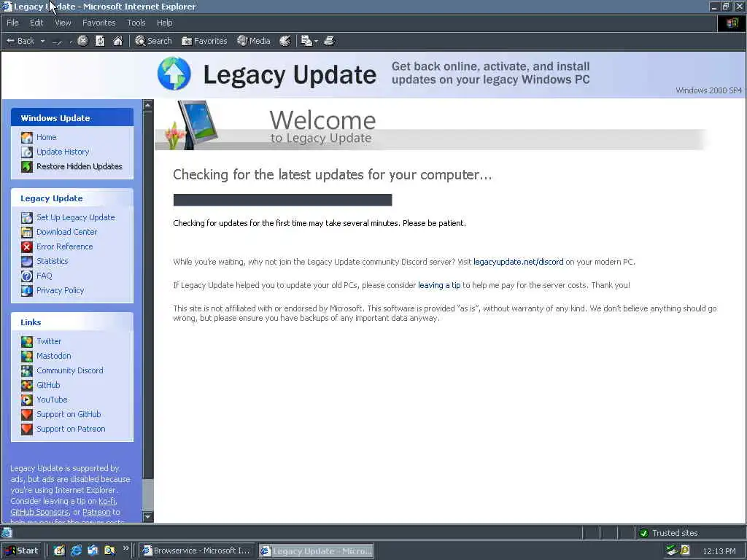Click the Refresh page icon

(100, 41)
